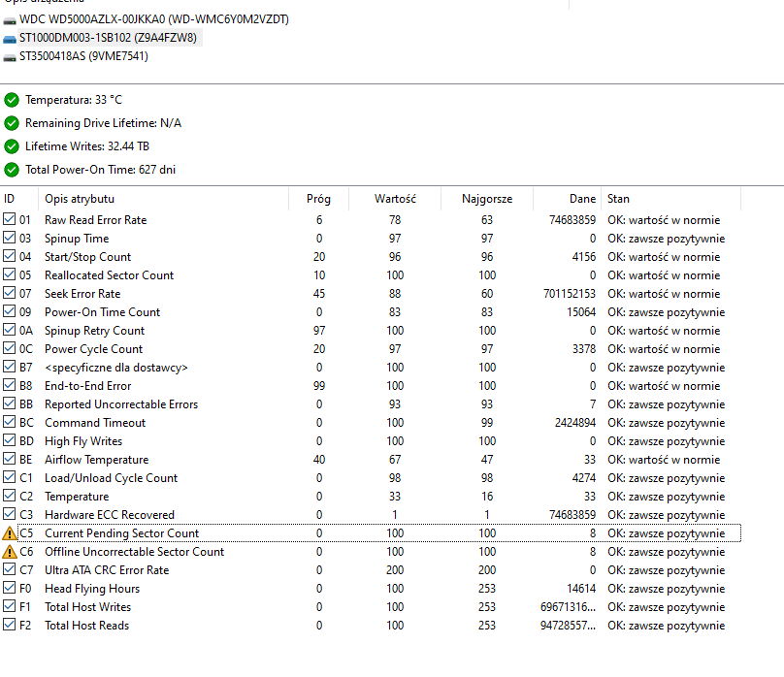Click the status icon for Remaining Drive Lifetime
This screenshot has width=784, height=677.
[11, 122]
